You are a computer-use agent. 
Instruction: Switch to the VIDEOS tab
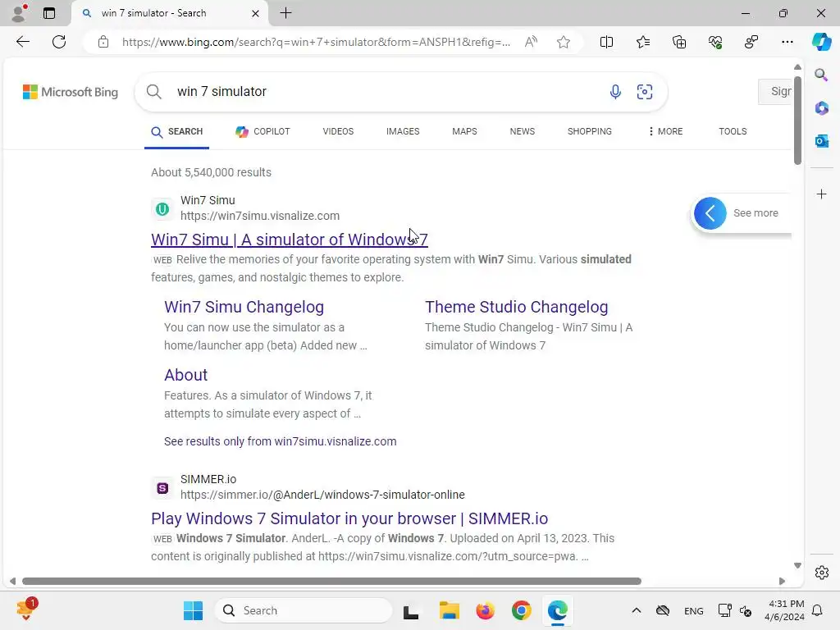[x=338, y=132]
